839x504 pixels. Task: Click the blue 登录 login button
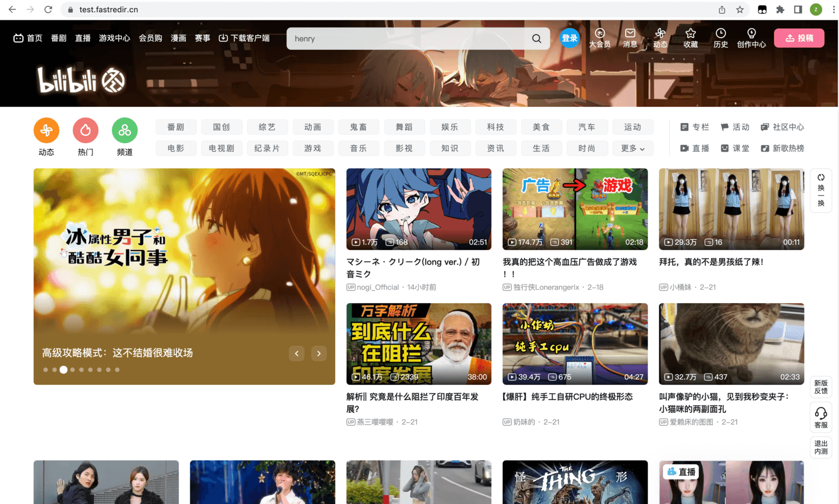point(570,38)
